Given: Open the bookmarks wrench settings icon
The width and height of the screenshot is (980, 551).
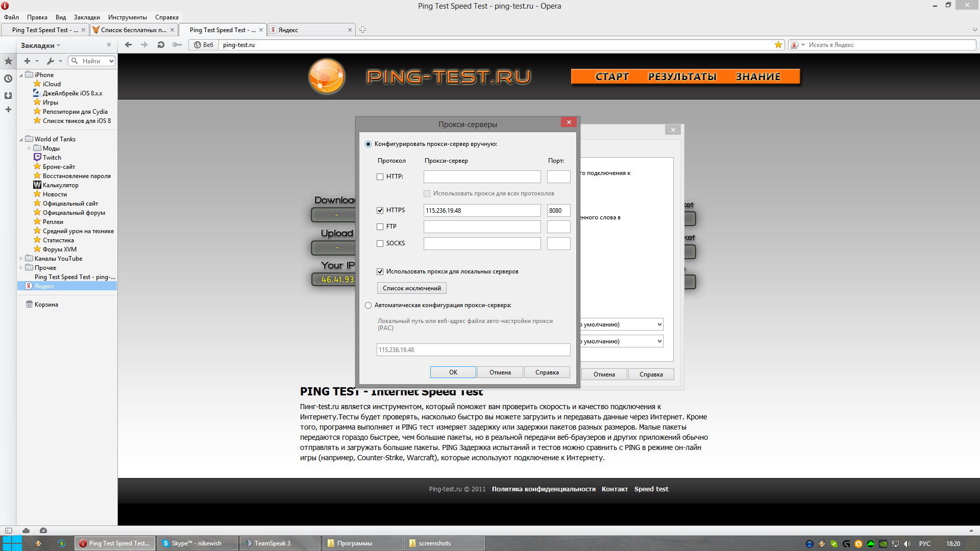Looking at the screenshot, I should click(x=50, y=61).
